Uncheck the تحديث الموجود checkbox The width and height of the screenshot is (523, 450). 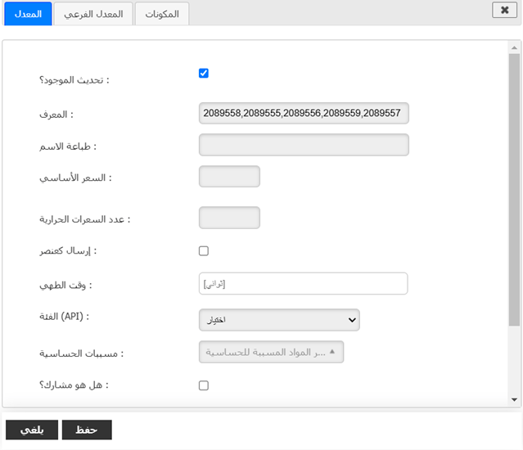pos(203,73)
